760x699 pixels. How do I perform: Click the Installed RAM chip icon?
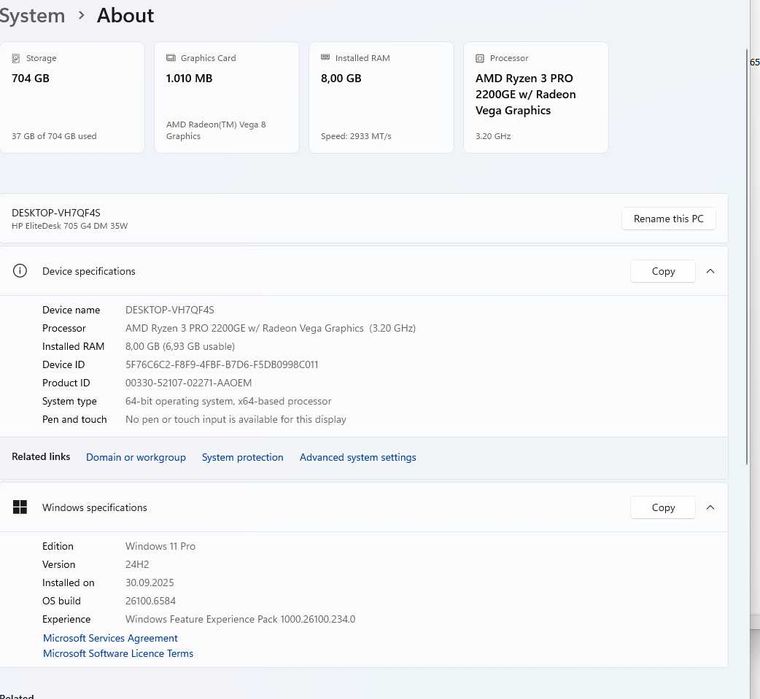[325, 59]
